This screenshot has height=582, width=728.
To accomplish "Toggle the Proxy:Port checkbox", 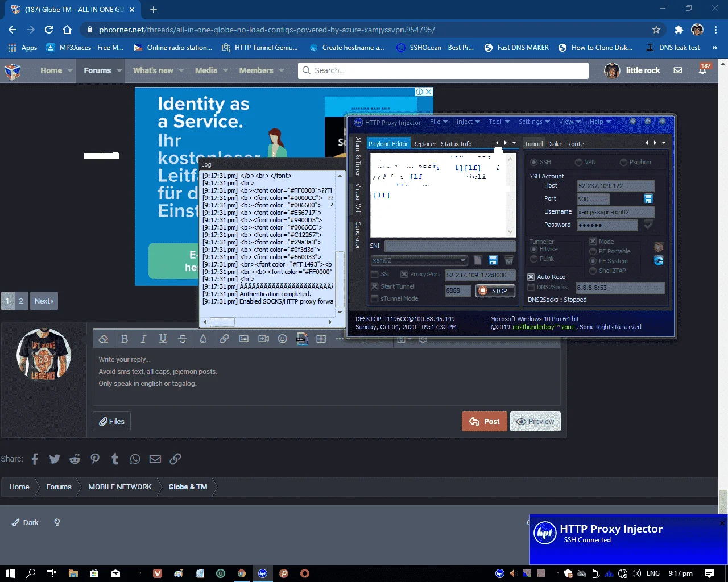I will 404,275.
